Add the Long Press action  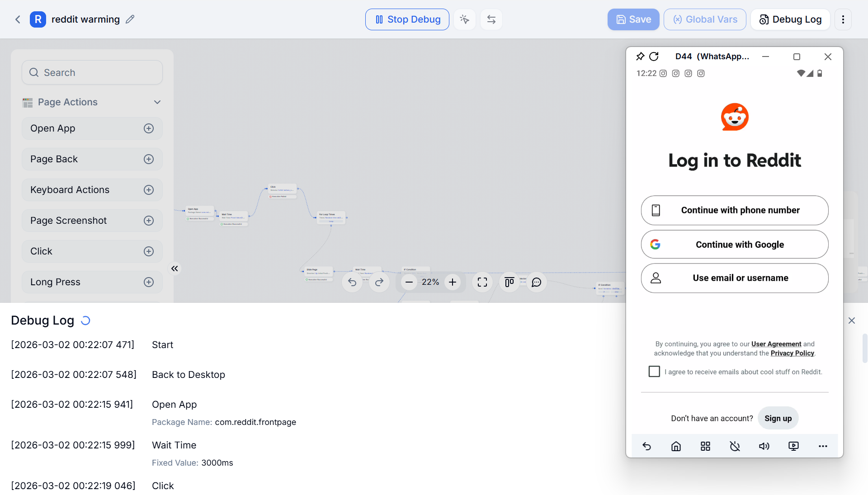coord(149,282)
